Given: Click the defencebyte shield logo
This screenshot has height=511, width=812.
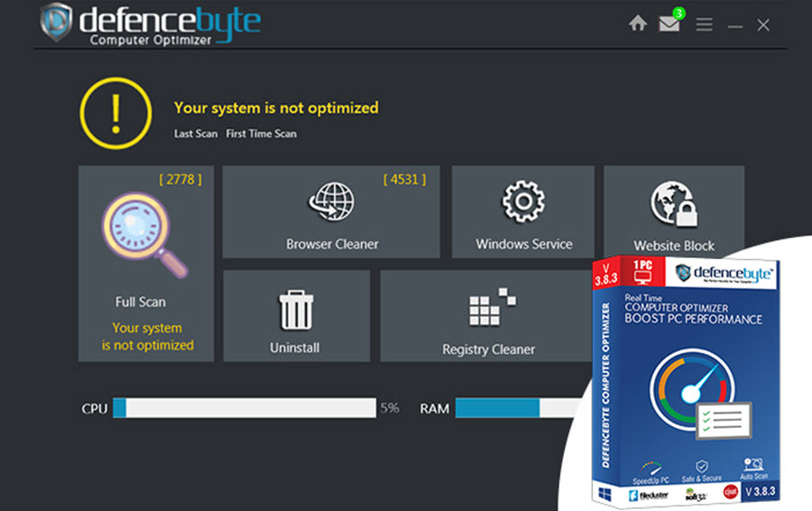Looking at the screenshot, I should click(57, 22).
